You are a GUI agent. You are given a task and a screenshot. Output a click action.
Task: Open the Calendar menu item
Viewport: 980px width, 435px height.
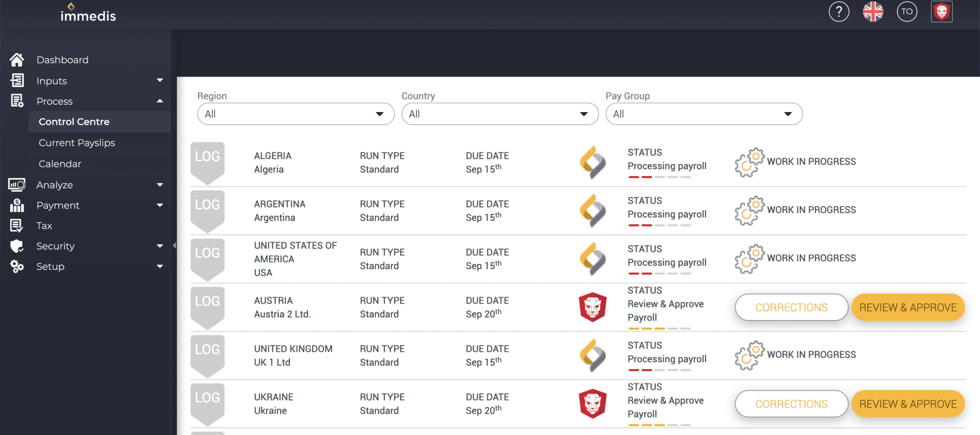point(60,164)
